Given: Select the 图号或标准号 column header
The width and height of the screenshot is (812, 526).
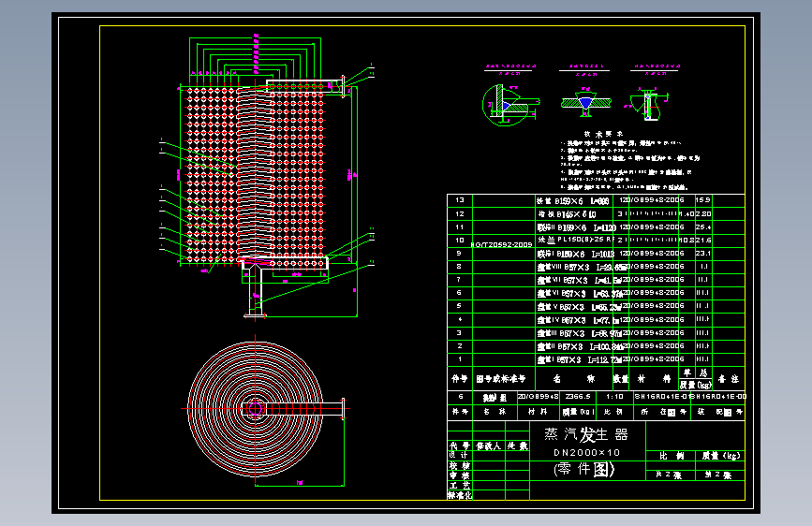Looking at the screenshot, I should coord(501,379).
